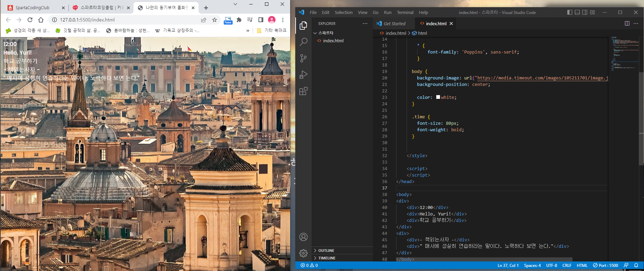Open the Selection menu in VS Code

coord(344,12)
